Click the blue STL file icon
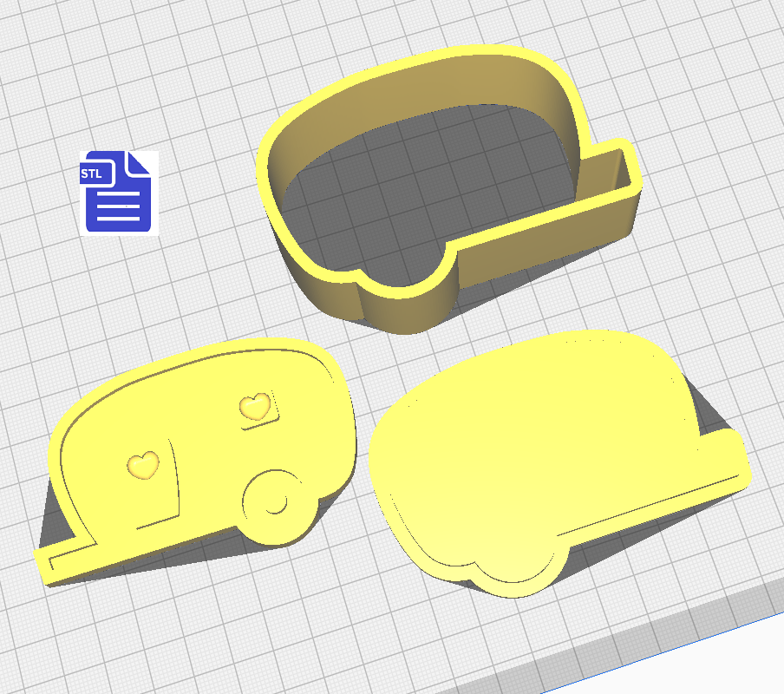This screenshot has height=694, width=784. click(x=116, y=191)
